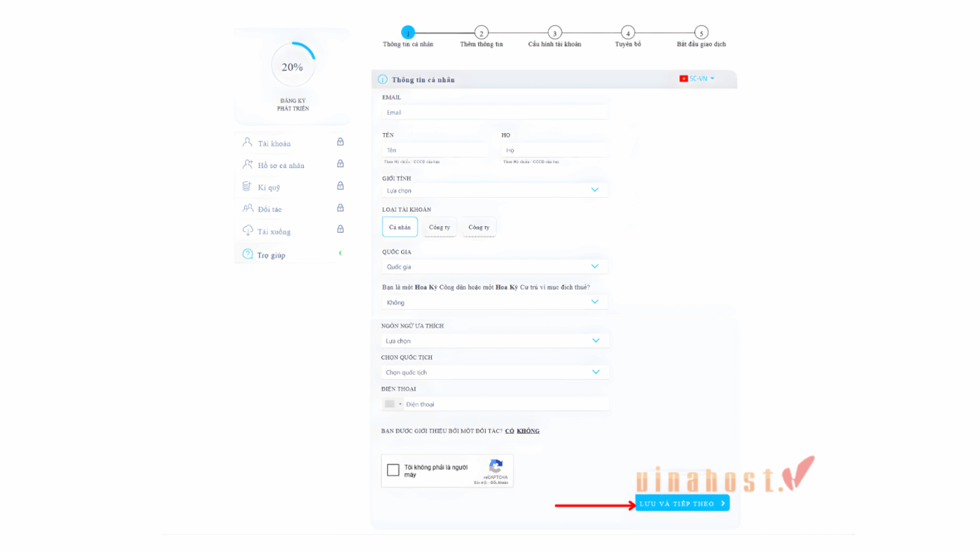Open the Chọn quốc tịch nationality dropdown

(x=494, y=372)
